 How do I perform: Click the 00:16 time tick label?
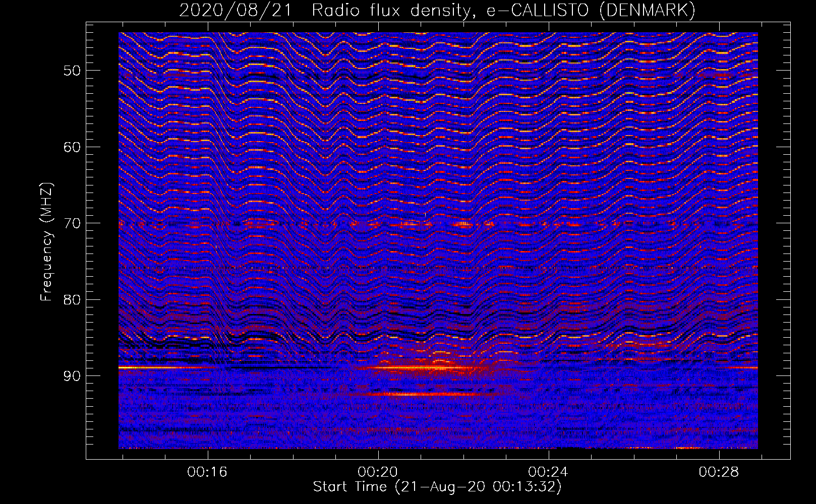point(207,472)
